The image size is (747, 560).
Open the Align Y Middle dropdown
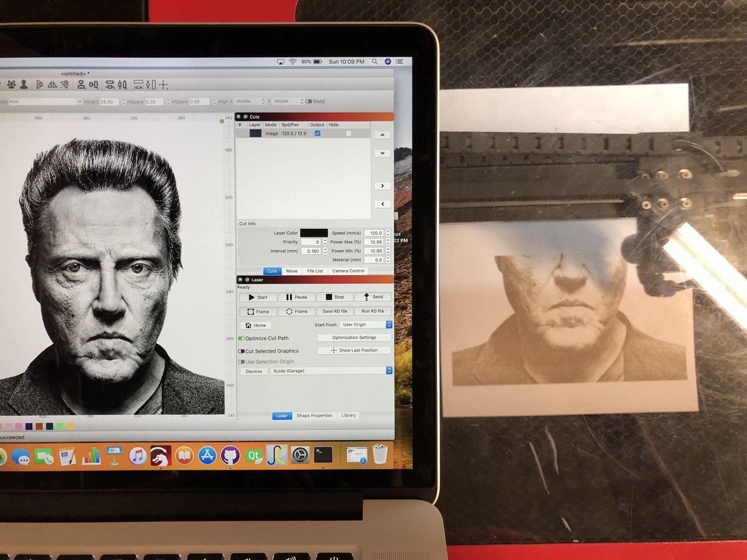[x=288, y=101]
